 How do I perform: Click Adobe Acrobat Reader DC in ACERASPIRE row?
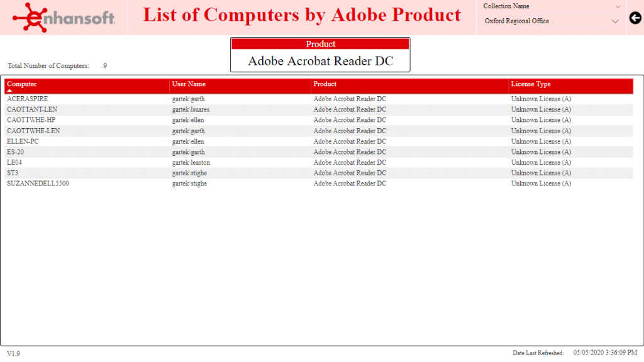pos(350,99)
